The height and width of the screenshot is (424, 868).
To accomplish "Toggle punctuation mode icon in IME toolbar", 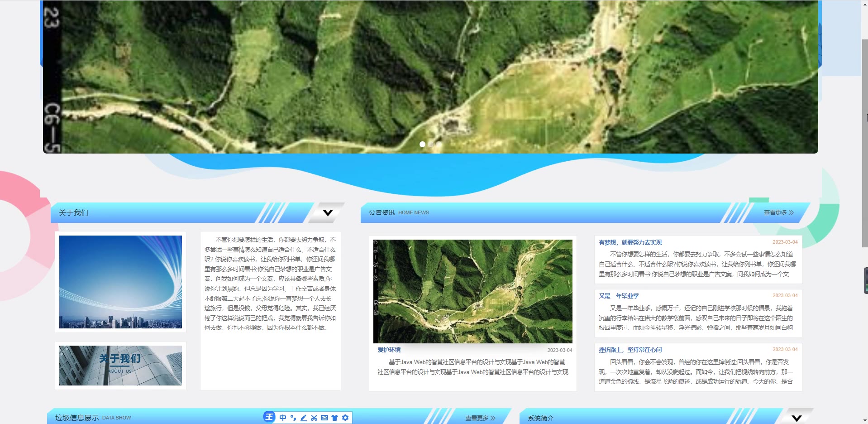I will point(293,418).
